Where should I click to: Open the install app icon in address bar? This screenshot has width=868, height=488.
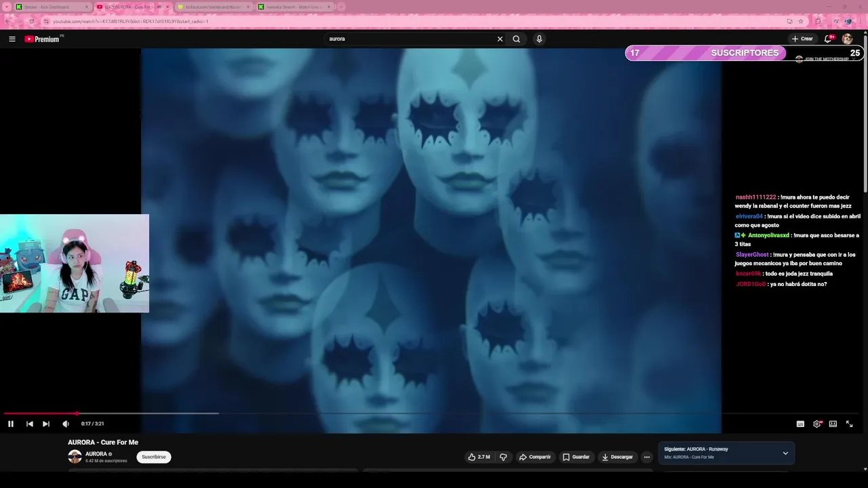click(789, 21)
